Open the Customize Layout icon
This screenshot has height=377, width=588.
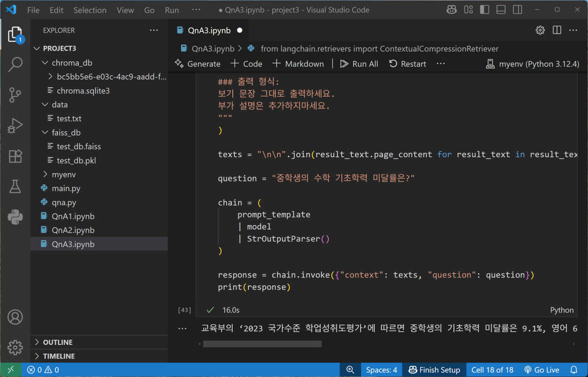click(468, 10)
